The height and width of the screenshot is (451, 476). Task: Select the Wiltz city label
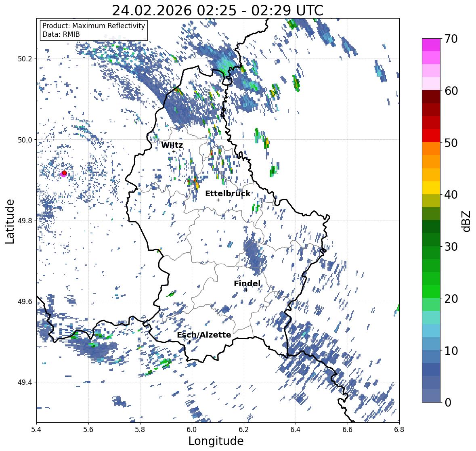coord(172,145)
